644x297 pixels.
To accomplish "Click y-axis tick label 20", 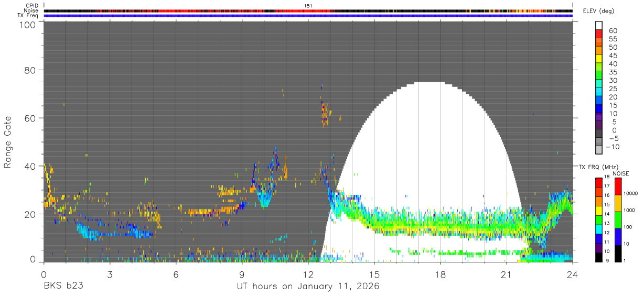I will pyautogui.click(x=30, y=214).
